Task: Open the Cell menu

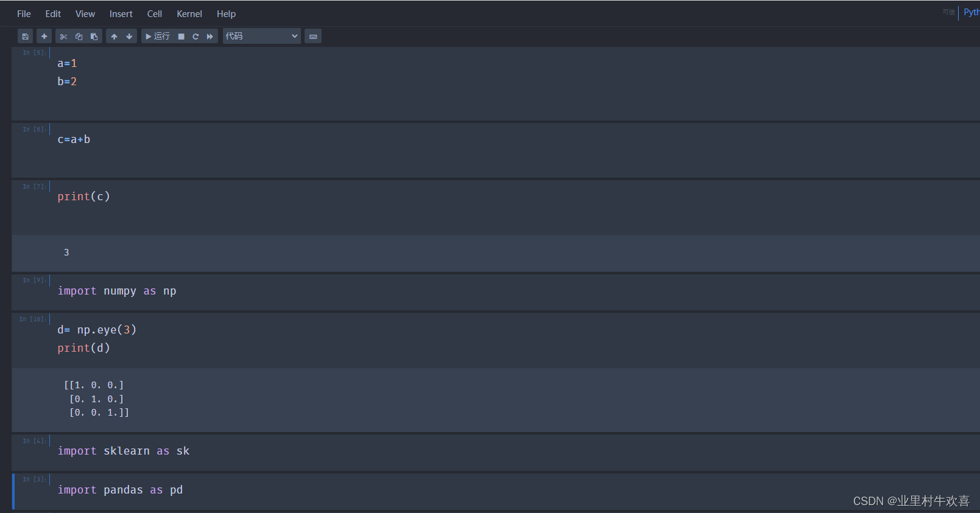Action: click(x=154, y=14)
